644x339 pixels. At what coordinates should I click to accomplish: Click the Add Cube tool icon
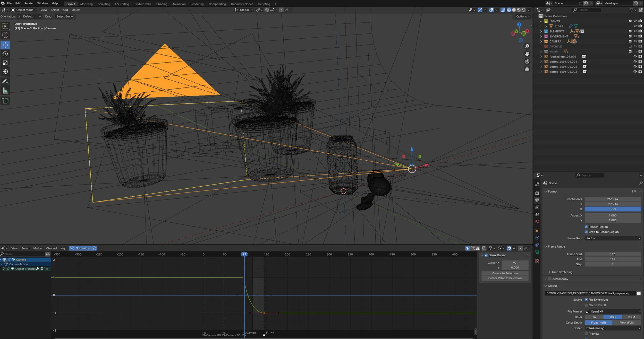point(5,101)
